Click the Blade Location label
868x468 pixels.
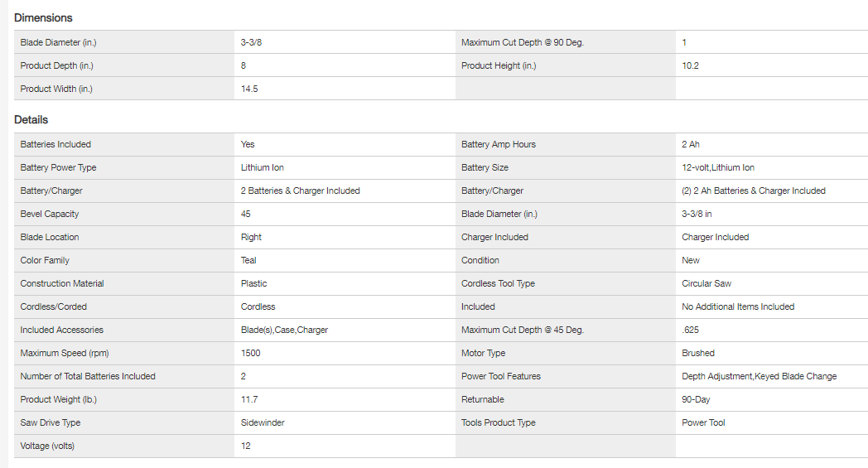(x=50, y=237)
